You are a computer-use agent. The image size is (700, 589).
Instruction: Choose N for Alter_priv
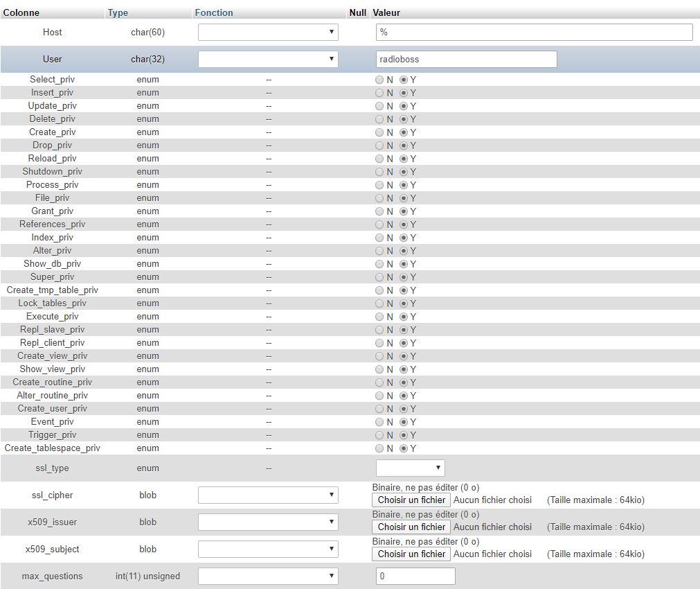pos(379,251)
